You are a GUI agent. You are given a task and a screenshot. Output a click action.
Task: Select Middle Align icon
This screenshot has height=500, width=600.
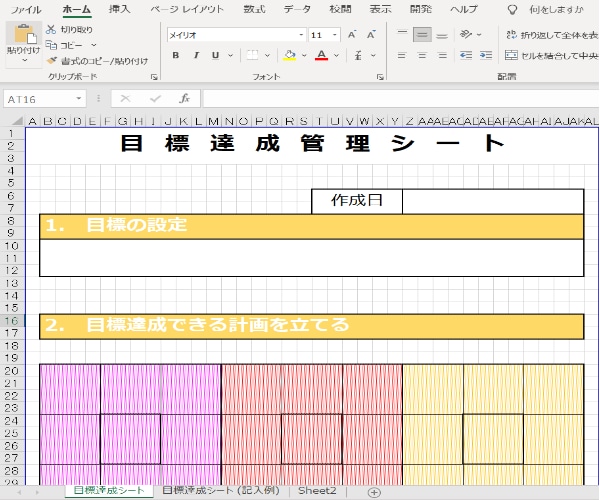tap(422, 35)
